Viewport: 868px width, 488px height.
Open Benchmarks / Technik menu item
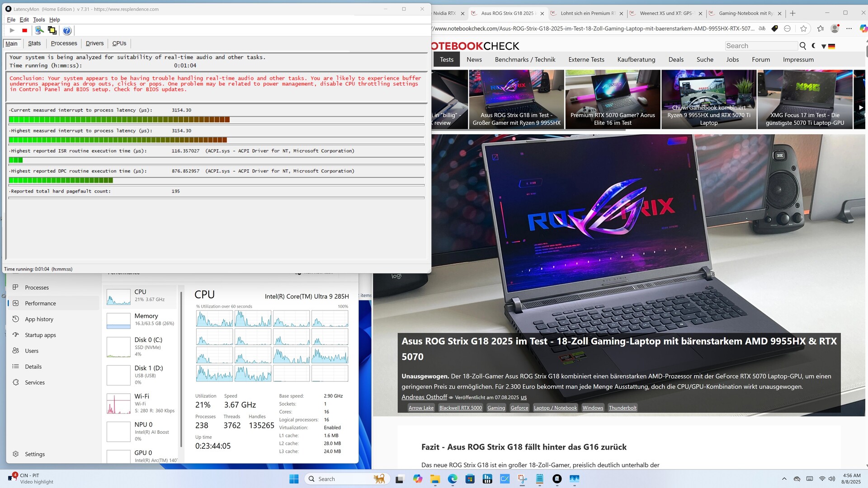[x=525, y=60]
